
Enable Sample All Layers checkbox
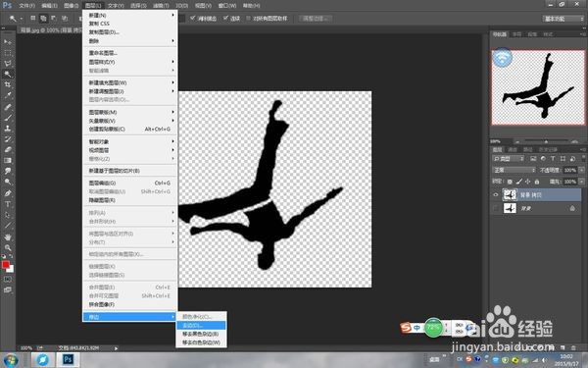click(248, 18)
